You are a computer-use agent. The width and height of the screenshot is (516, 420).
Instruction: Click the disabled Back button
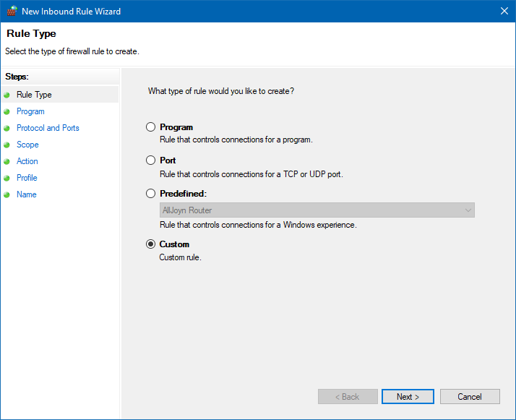click(348, 397)
